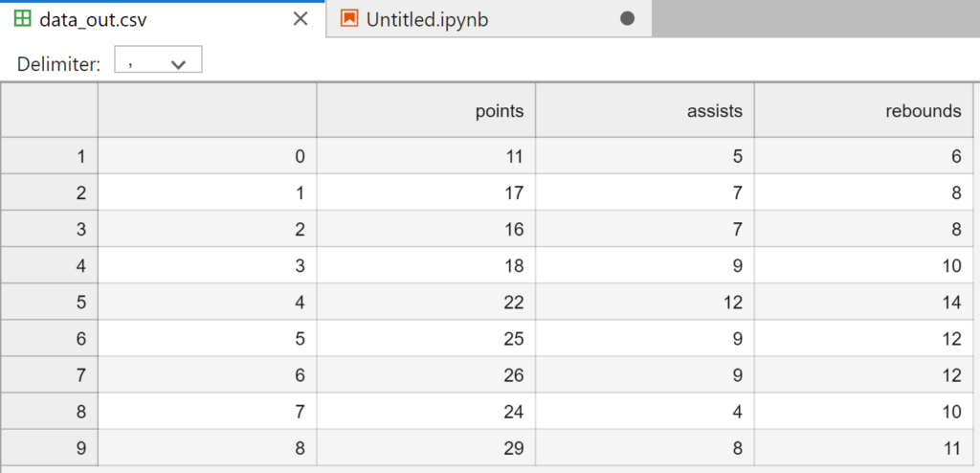Click the points cell containing 22
Image resolution: width=980 pixels, height=473 pixels.
(x=426, y=302)
